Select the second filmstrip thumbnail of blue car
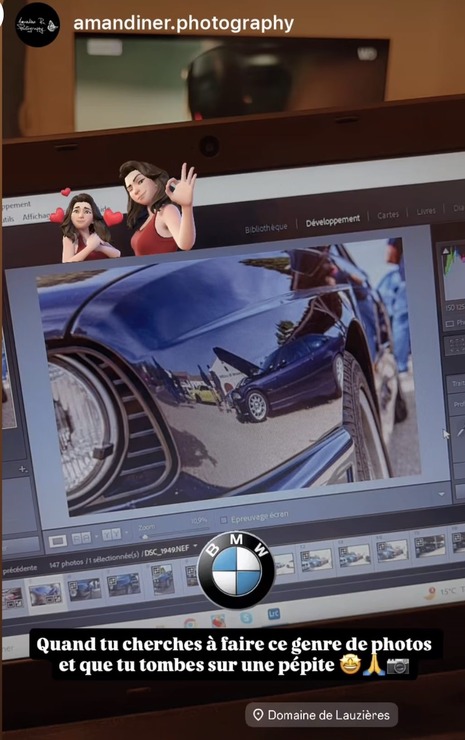Image resolution: width=465 pixels, height=740 pixels. click(85, 589)
